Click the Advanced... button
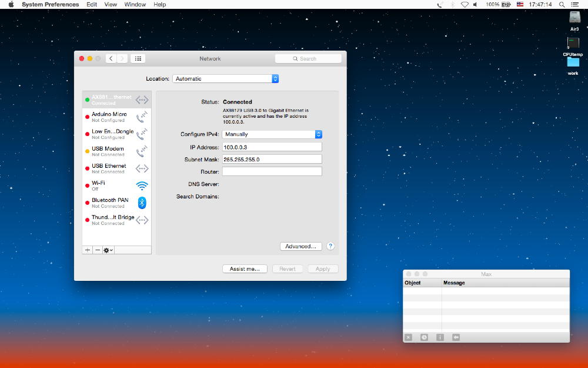 [x=301, y=246]
